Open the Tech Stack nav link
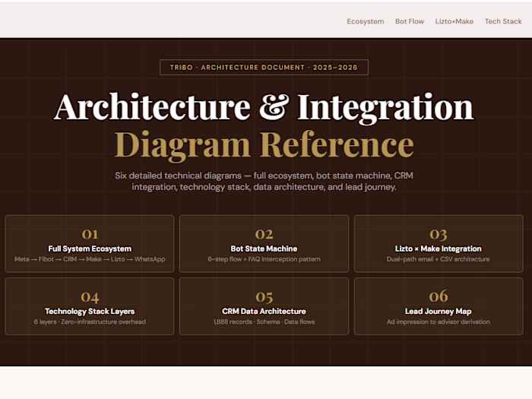532x399 pixels. pos(503,21)
